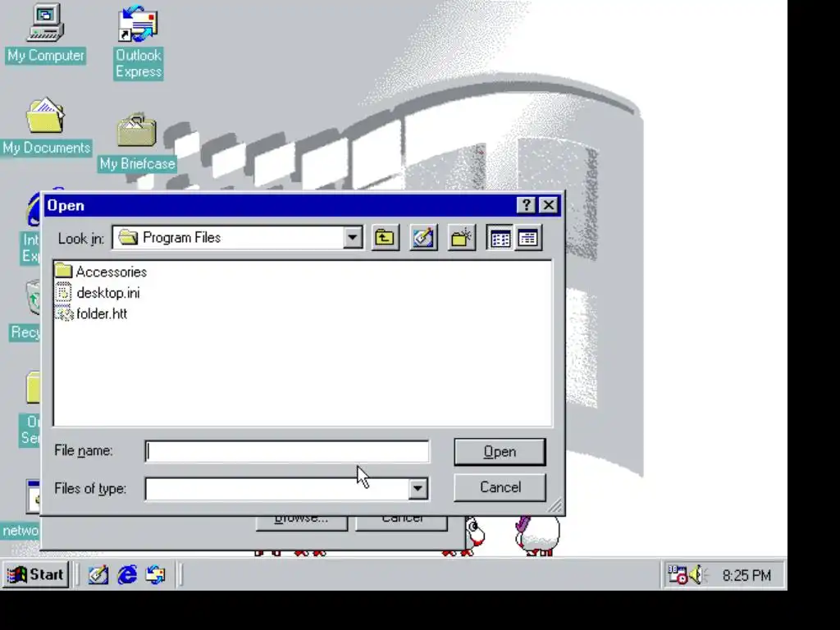
Task: Expand the Look in dropdown
Action: tap(353, 237)
